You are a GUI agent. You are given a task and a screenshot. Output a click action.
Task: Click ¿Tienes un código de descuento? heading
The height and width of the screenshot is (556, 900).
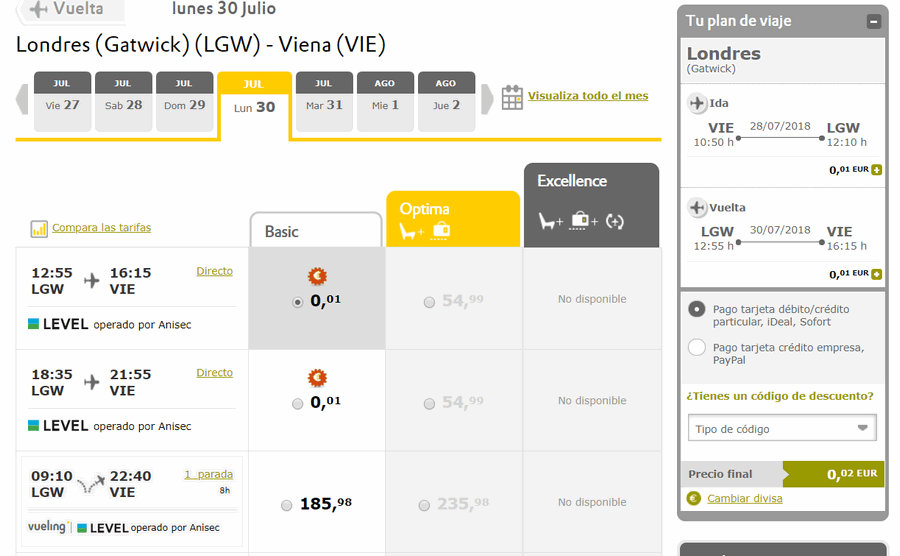(x=780, y=396)
